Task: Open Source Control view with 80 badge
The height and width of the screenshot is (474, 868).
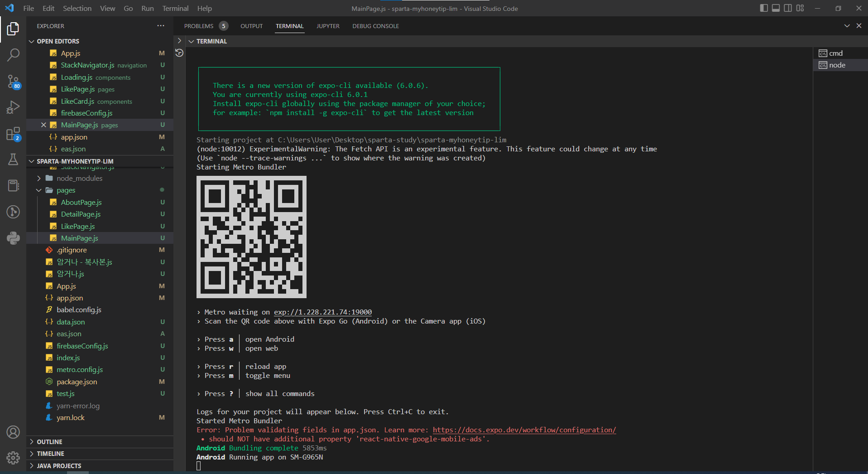Action: tap(13, 82)
